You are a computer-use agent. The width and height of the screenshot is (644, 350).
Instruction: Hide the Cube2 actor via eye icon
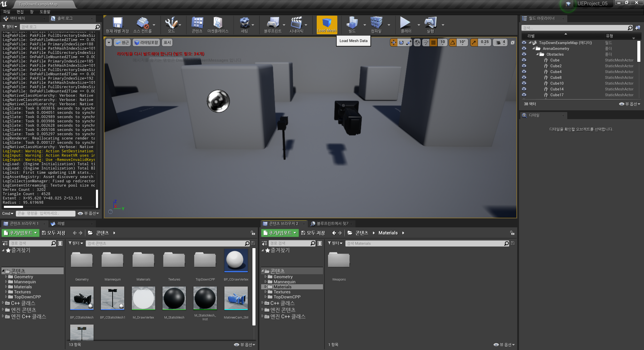(524, 66)
